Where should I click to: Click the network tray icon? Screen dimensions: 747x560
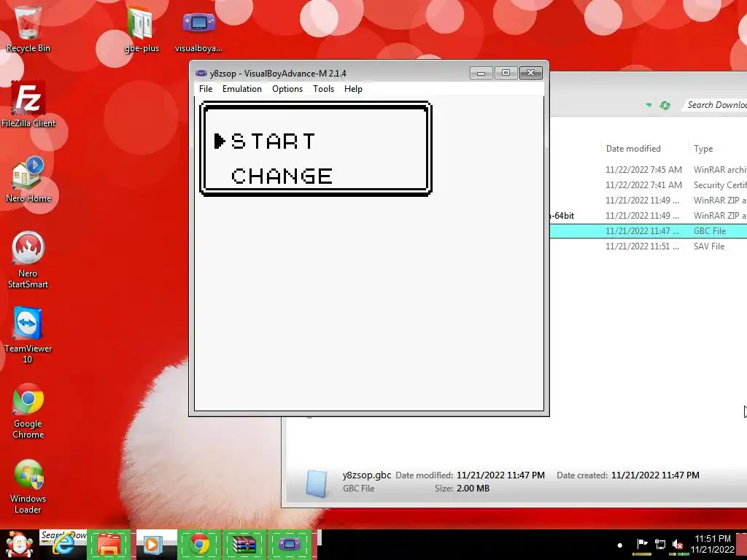coord(659,544)
